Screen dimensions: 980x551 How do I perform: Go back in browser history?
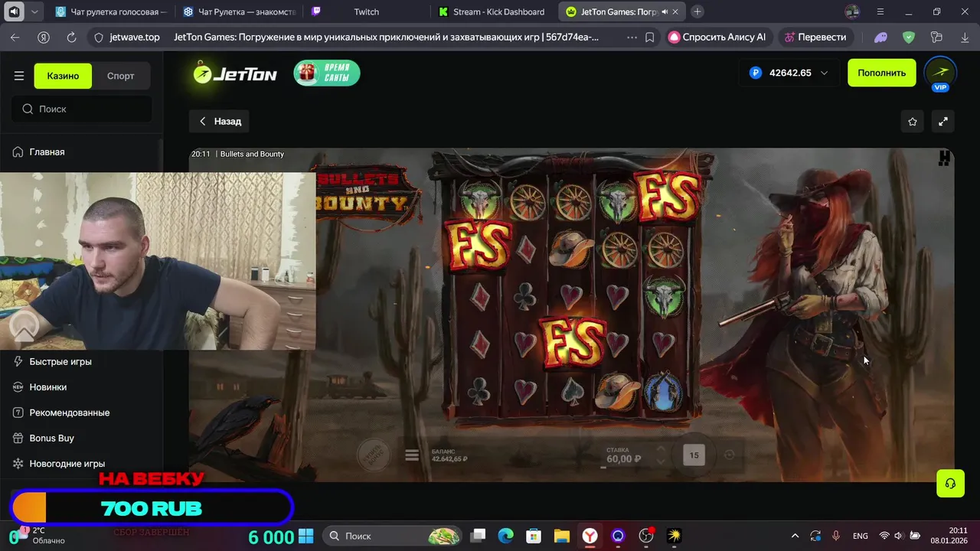[15, 37]
